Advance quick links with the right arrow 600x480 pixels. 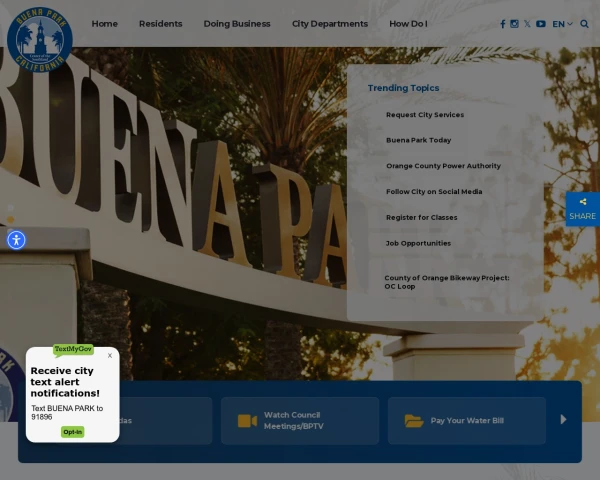tap(563, 420)
